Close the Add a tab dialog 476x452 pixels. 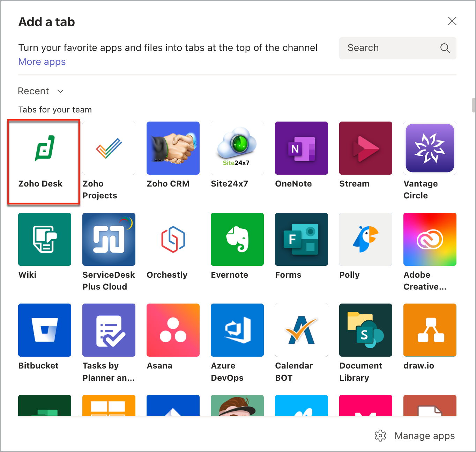tap(452, 21)
